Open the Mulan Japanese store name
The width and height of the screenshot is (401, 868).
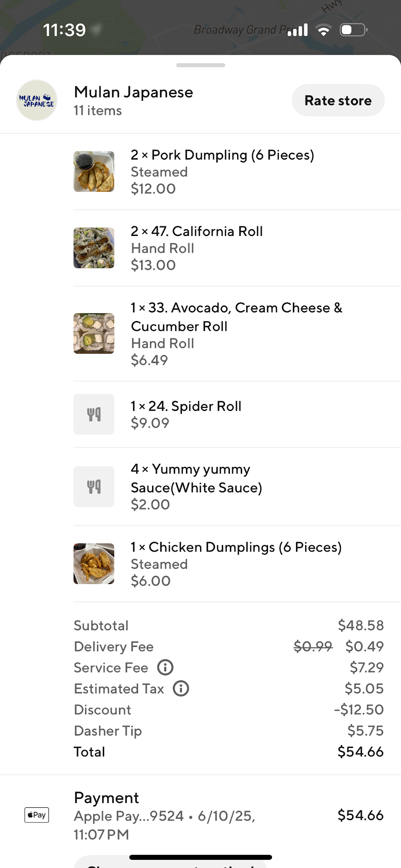click(x=134, y=92)
